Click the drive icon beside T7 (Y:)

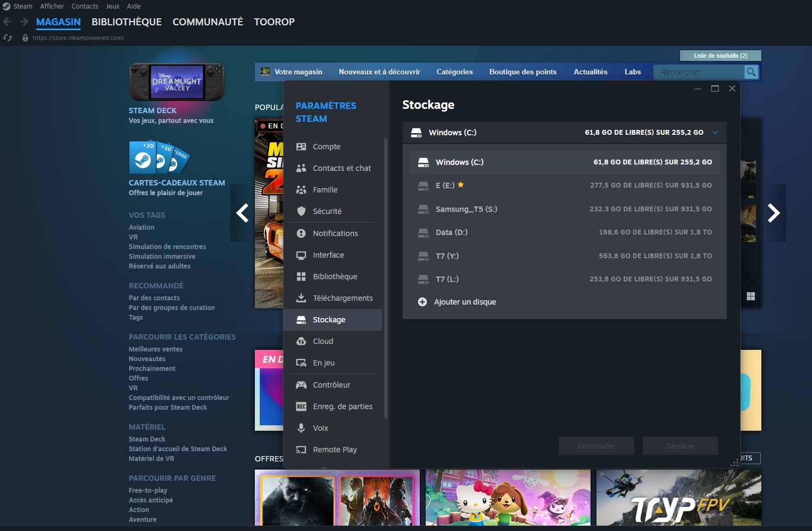pos(424,256)
